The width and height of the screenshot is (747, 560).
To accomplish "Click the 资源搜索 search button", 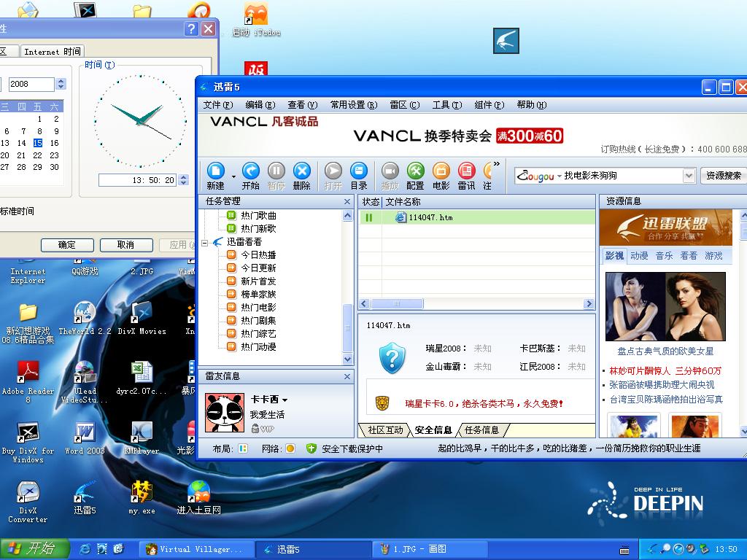I will 723,176.
